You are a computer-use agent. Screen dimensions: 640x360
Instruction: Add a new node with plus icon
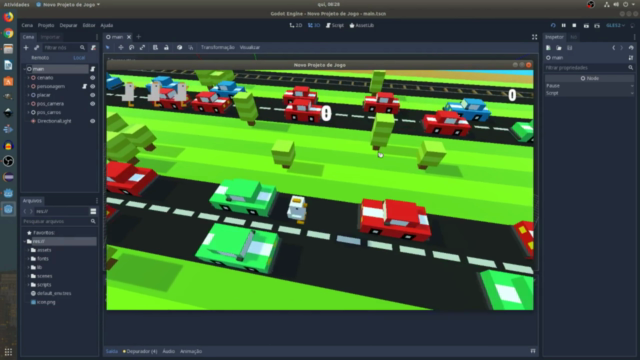[26, 48]
